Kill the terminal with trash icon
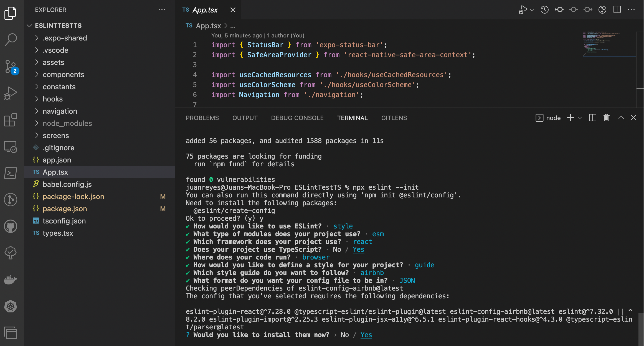The height and width of the screenshot is (346, 644). click(x=607, y=118)
